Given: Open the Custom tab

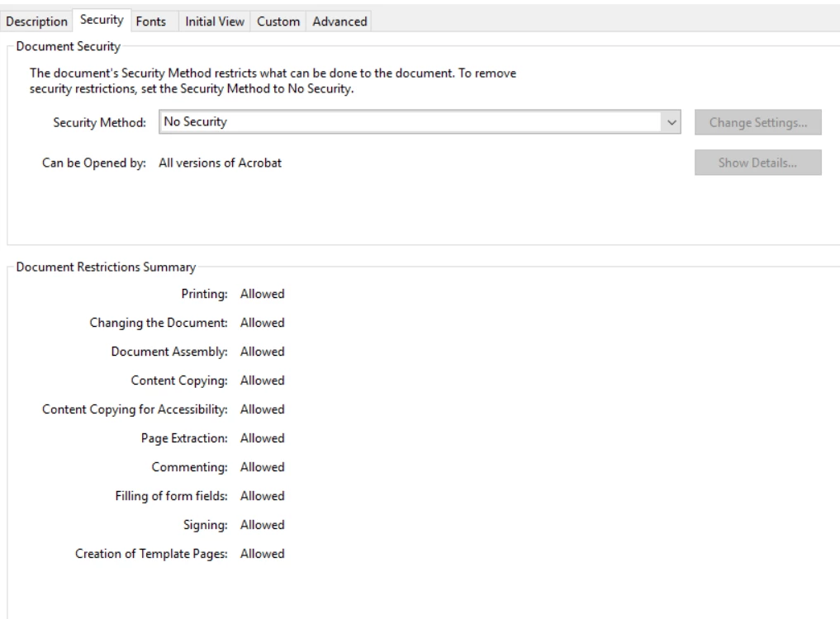Looking at the screenshot, I should [x=278, y=21].
